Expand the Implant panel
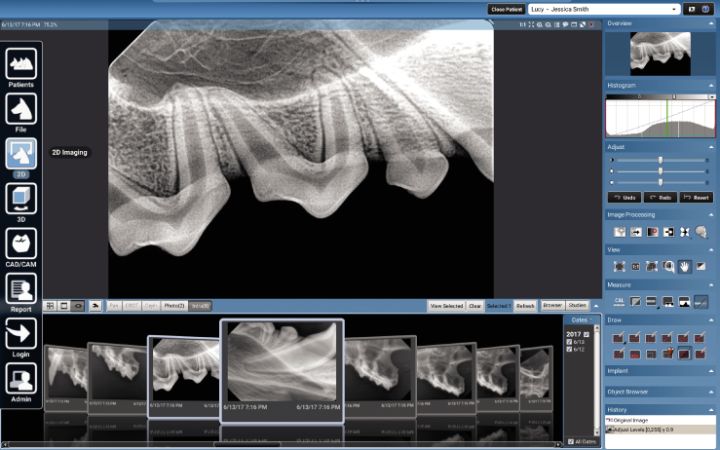 711,371
